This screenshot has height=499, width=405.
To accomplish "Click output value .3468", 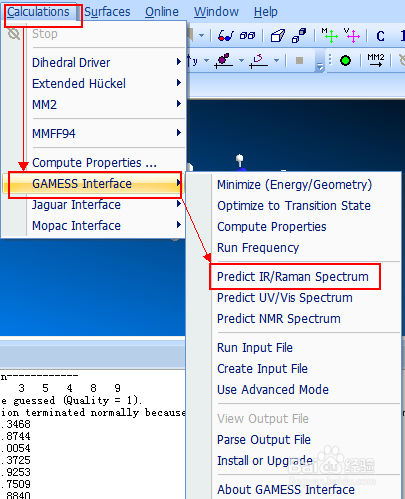I will point(16,424).
